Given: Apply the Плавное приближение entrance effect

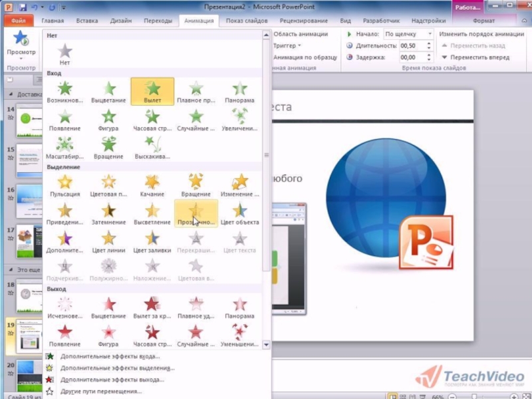Looking at the screenshot, I should point(196,92).
